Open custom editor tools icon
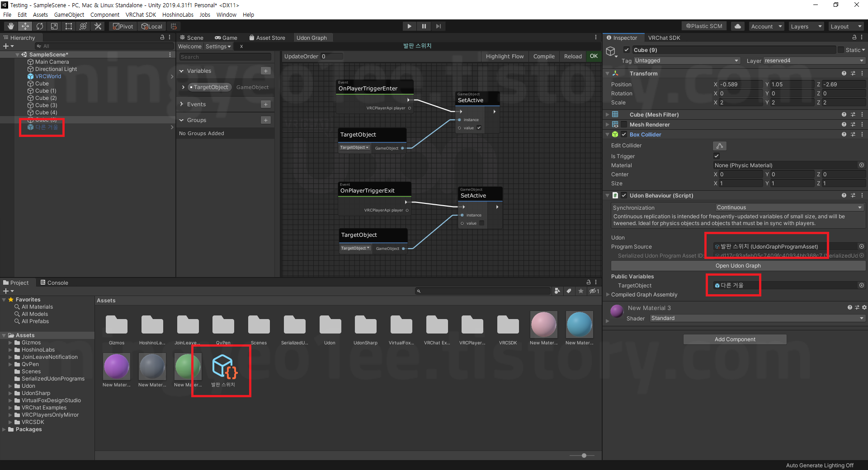 click(x=98, y=26)
